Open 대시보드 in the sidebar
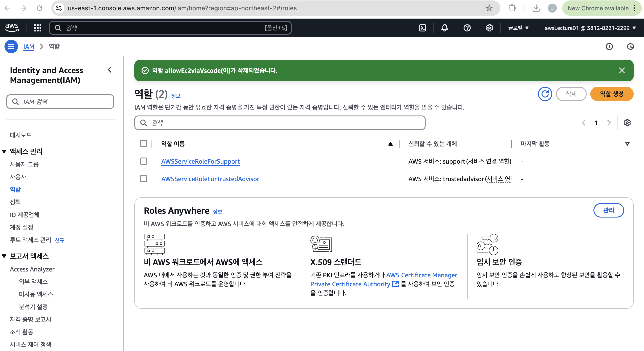 (21, 135)
